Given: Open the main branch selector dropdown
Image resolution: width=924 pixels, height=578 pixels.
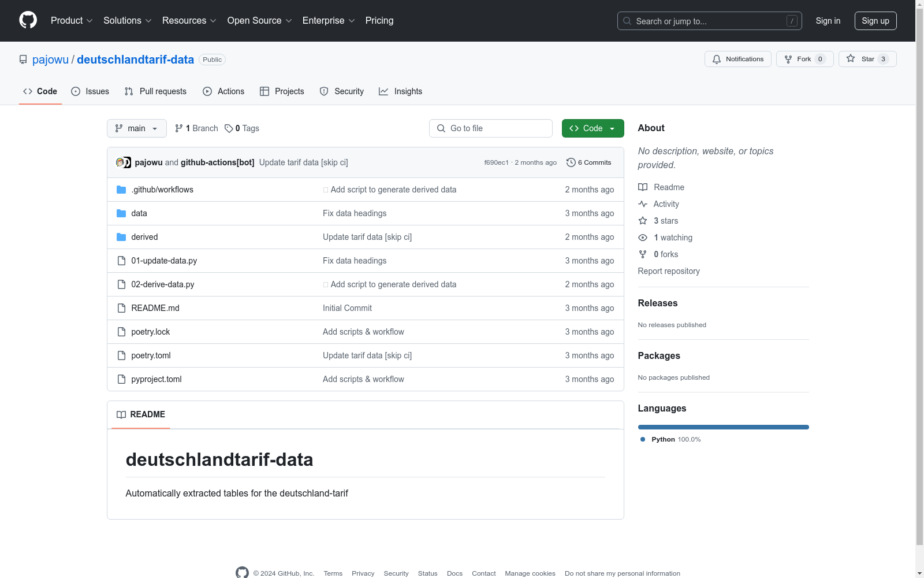Looking at the screenshot, I should click(x=137, y=128).
